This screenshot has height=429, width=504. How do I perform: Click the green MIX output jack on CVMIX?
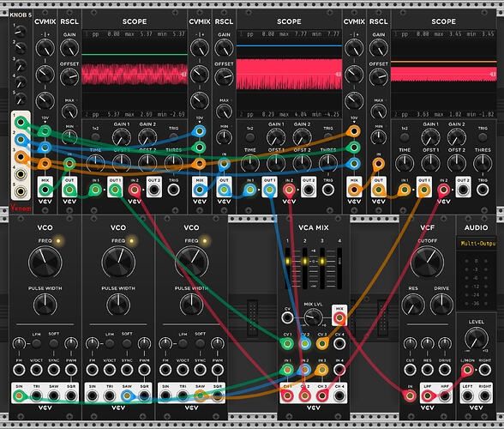pos(45,190)
